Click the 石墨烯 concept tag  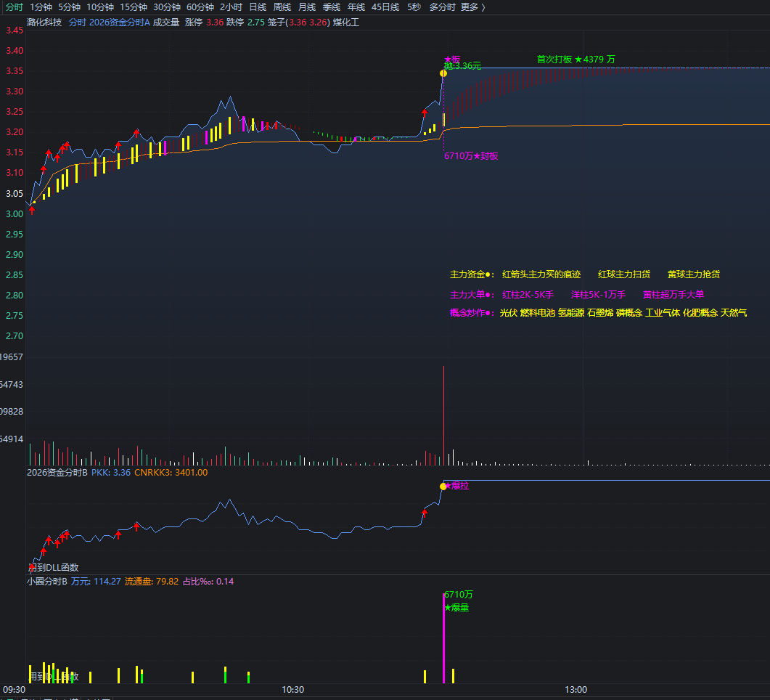coord(600,312)
